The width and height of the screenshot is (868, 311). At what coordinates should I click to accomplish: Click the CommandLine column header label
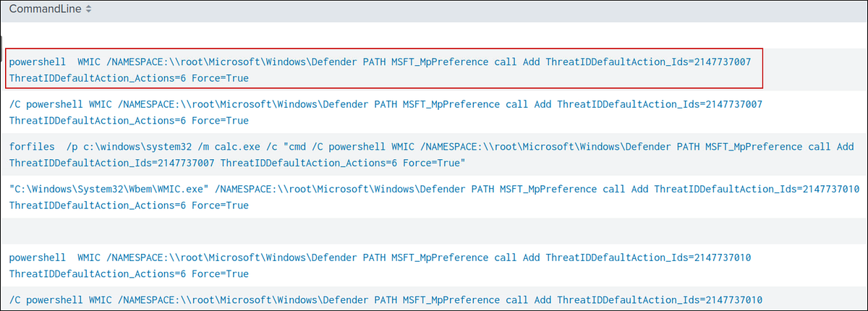coord(46,9)
